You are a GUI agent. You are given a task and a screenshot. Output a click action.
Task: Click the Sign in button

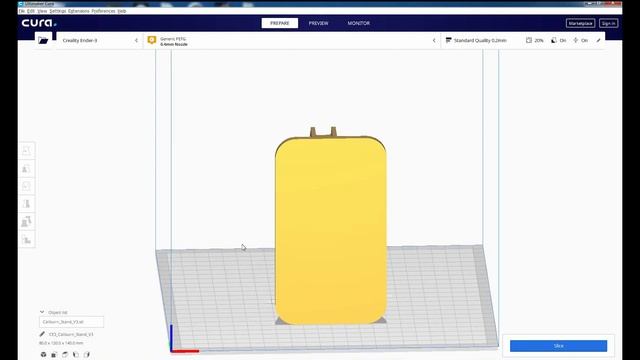click(609, 23)
